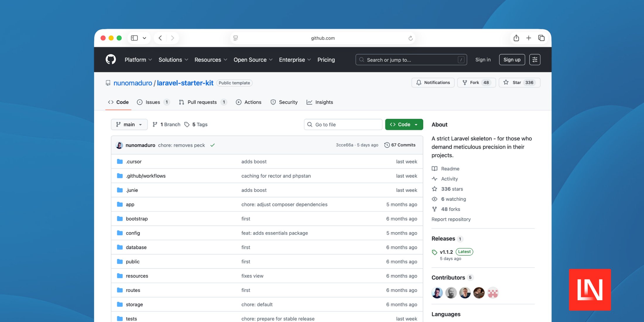
Task: Open the green Code dropdown
Action: point(404,124)
